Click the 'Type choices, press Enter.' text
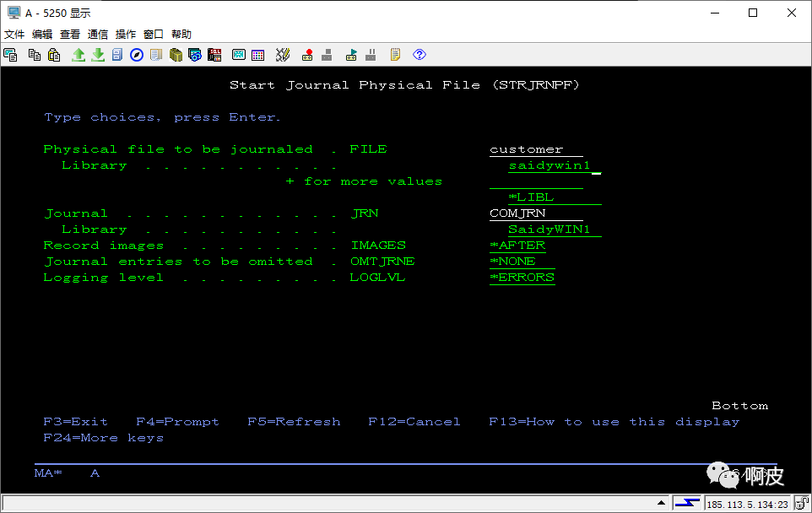 click(x=162, y=117)
